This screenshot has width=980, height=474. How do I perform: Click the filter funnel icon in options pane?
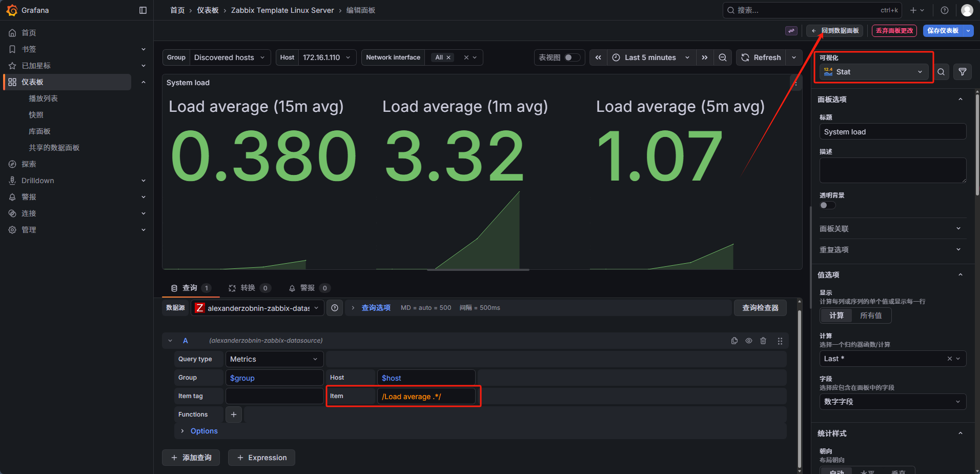tap(963, 72)
